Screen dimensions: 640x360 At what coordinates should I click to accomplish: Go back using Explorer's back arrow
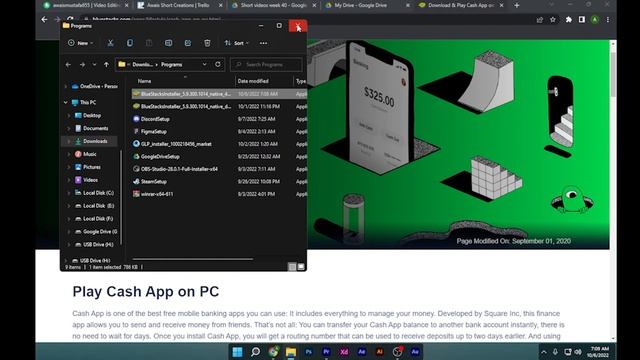pos(68,64)
